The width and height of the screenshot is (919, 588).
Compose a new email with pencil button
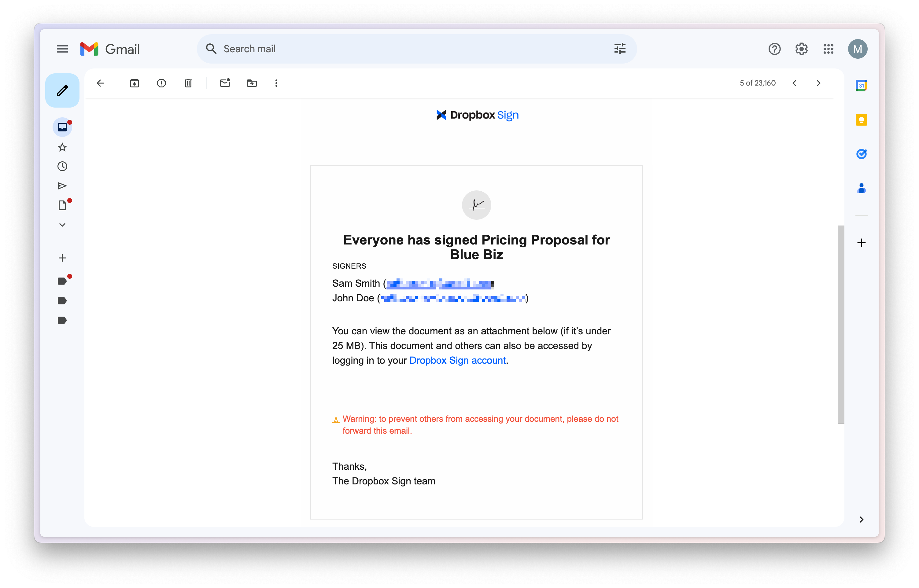pos(62,90)
